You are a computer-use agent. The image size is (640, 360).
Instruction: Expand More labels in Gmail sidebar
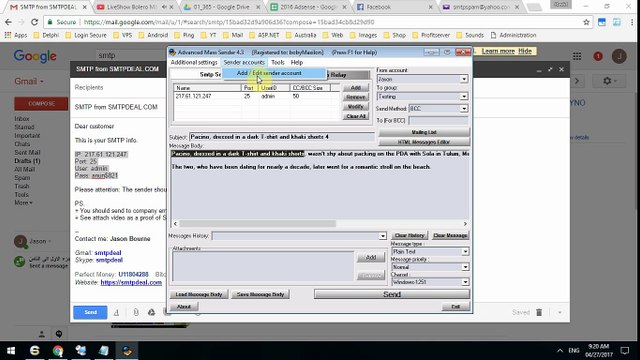tap(23, 203)
